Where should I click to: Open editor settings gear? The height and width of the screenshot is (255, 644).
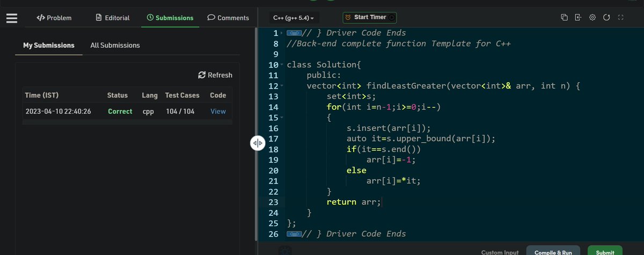pos(592,18)
